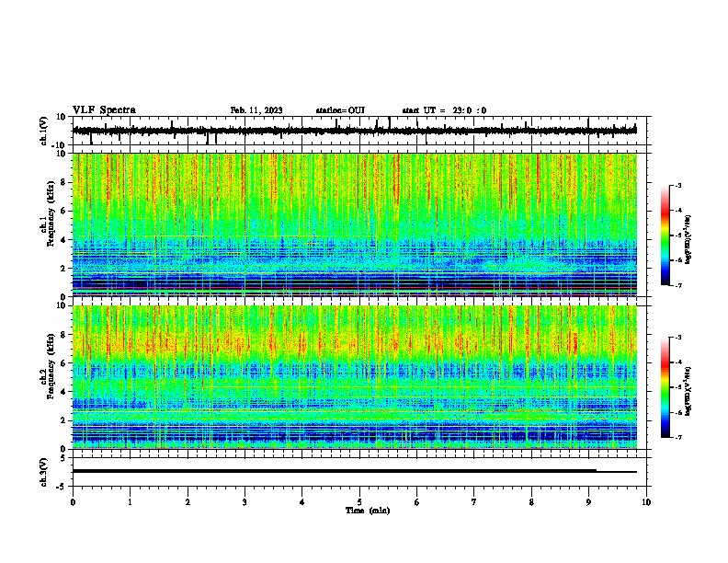
Task: Click the time axis tick label '10'
Action: [646, 502]
